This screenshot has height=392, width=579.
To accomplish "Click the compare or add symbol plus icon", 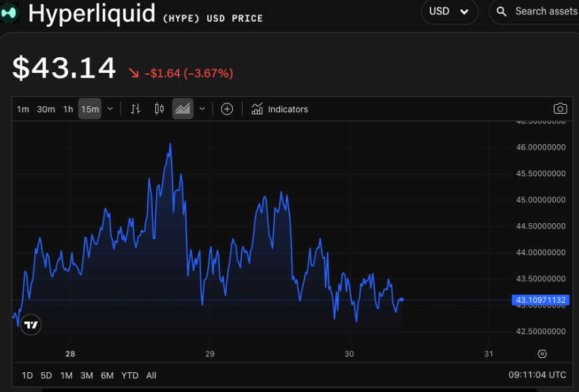I will (227, 109).
